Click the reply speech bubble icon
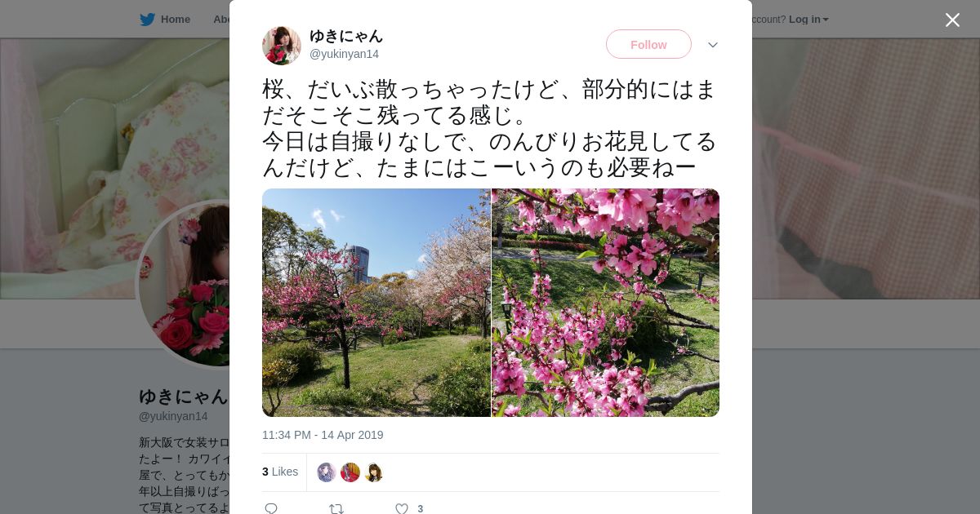980x514 pixels. click(271, 508)
